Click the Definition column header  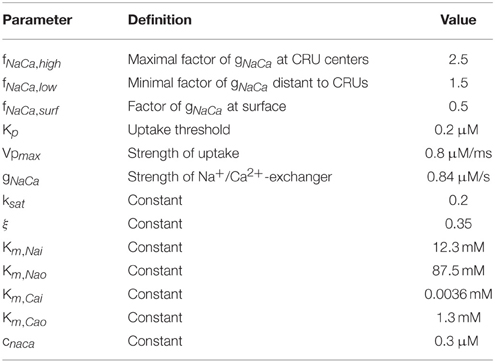160,20
